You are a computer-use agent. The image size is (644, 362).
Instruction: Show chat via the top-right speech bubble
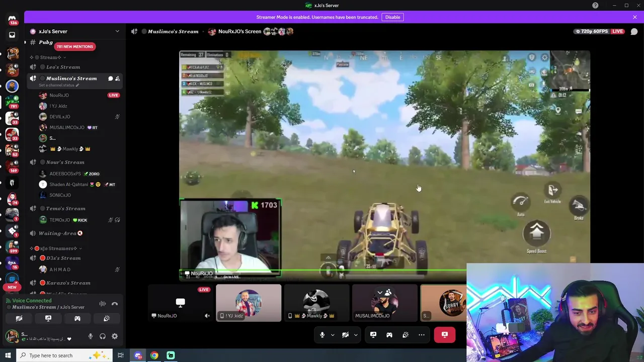tap(634, 32)
